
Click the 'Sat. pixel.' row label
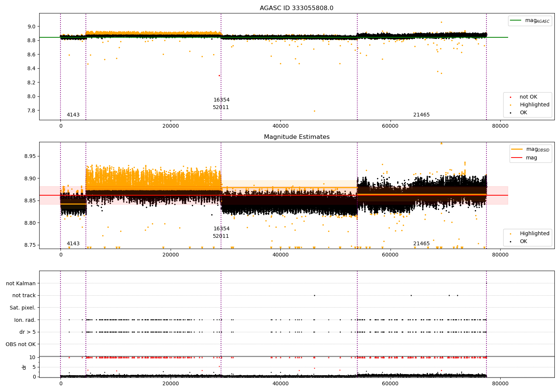[22, 308]
